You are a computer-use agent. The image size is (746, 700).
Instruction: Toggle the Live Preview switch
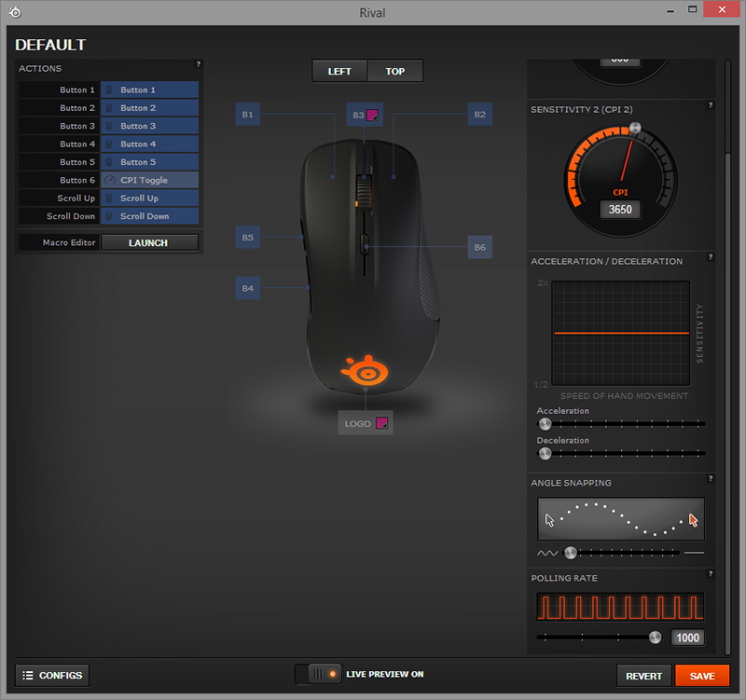(317, 674)
